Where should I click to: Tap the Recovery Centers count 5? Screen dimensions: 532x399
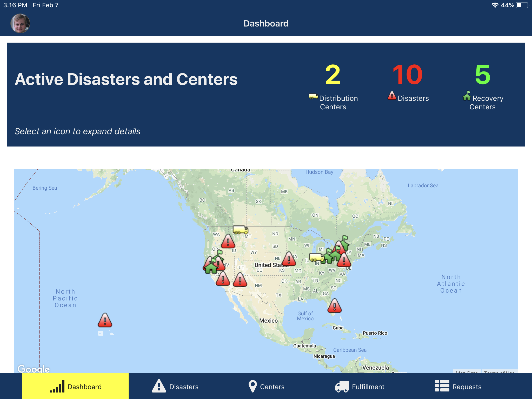tap(482, 75)
